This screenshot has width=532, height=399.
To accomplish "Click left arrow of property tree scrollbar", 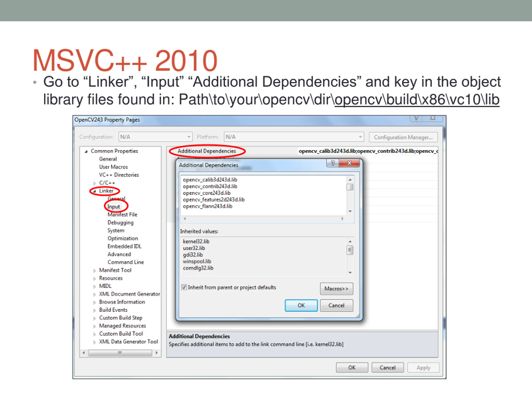I will (84, 353).
